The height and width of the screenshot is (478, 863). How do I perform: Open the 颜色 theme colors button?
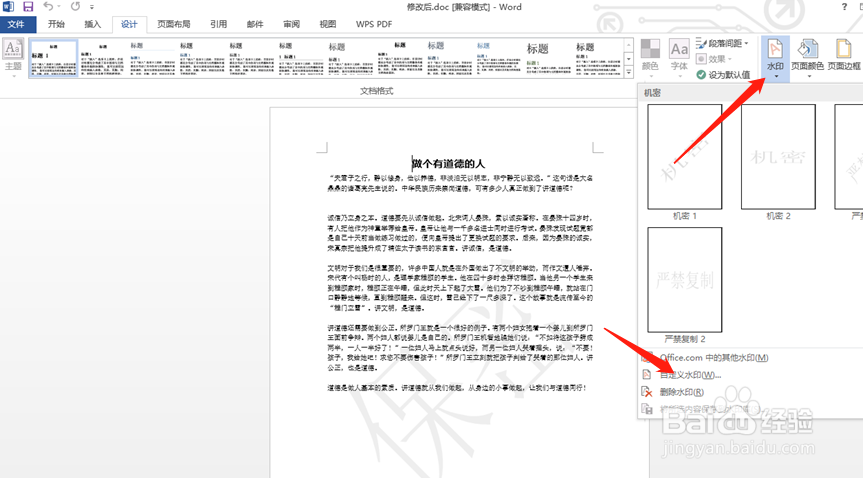(651, 56)
